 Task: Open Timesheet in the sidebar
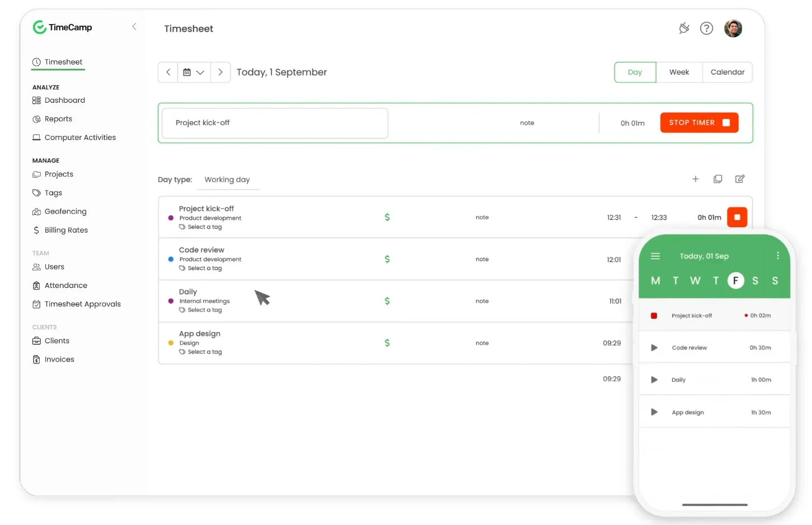(x=58, y=62)
